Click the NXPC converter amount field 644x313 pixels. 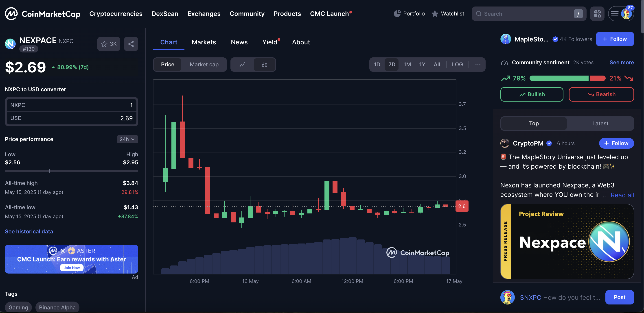72,105
